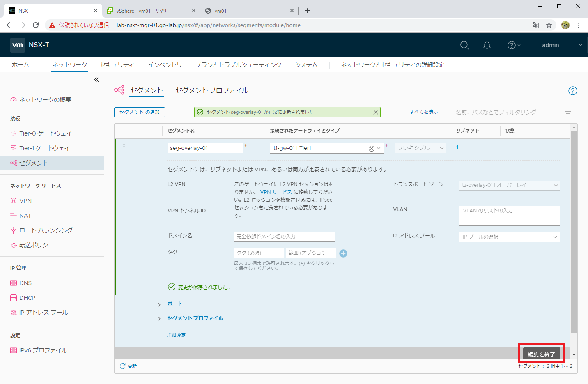This screenshot has height=384, width=588.
Task: Open the 詳細設定 link
Action: [176, 335]
